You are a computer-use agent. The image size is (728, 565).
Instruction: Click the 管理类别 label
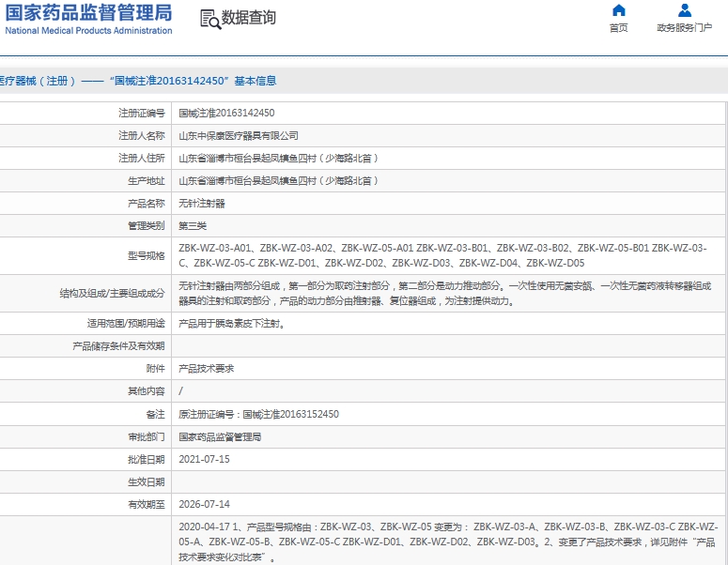[147, 226]
